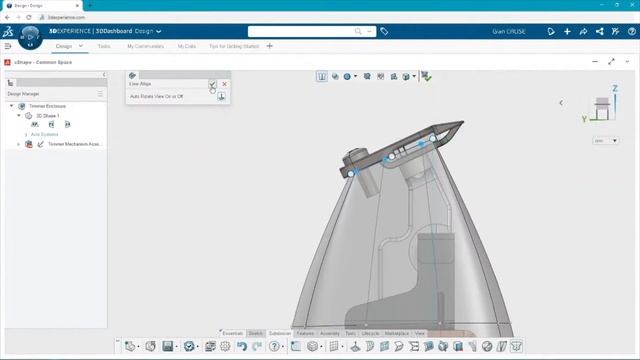Expand the xShape widget to fullscreen
This screenshot has width=640, height=360.
click(611, 62)
